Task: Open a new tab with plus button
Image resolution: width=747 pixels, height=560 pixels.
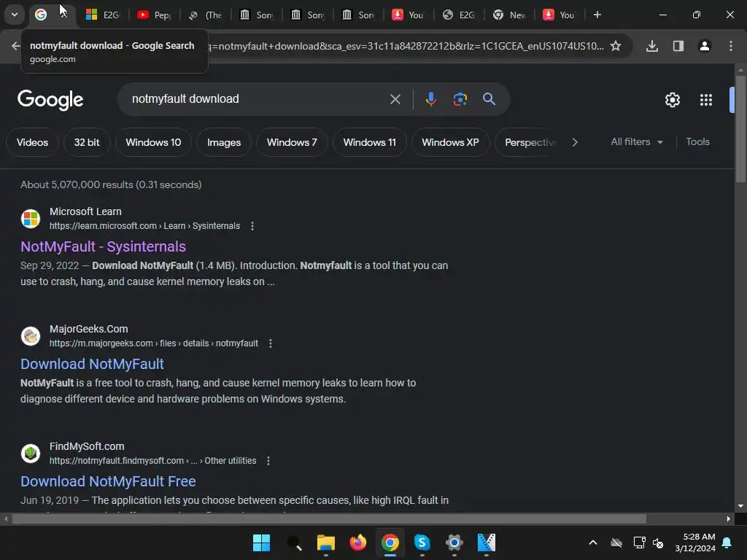Action: pos(597,15)
